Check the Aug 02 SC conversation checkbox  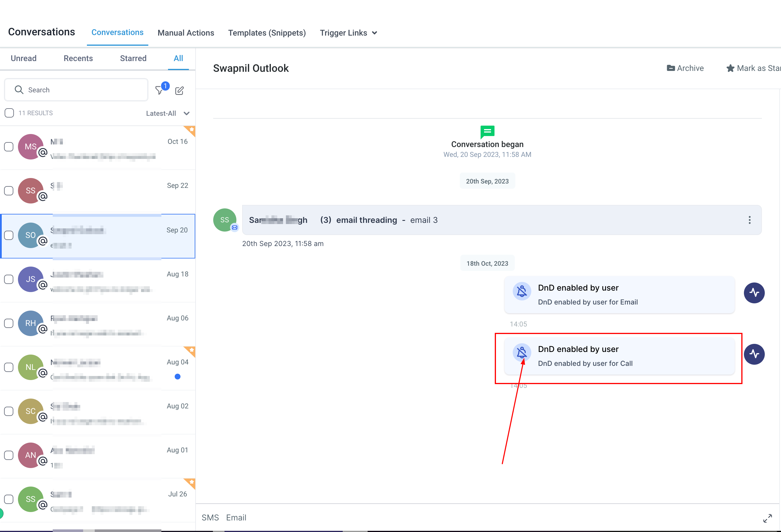pyautogui.click(x=9, y=411)
